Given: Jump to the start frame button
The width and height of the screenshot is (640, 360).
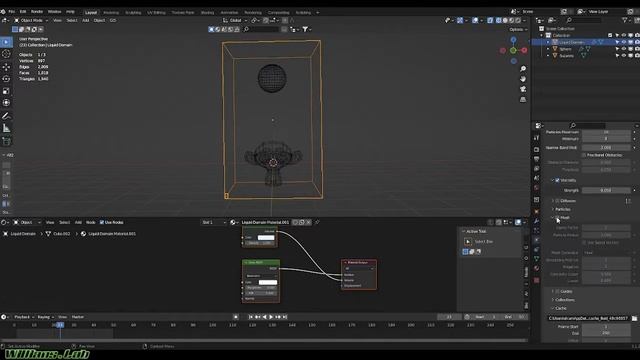Looking at the screenshot, I should pyautogui.click(x=251, y=317).
